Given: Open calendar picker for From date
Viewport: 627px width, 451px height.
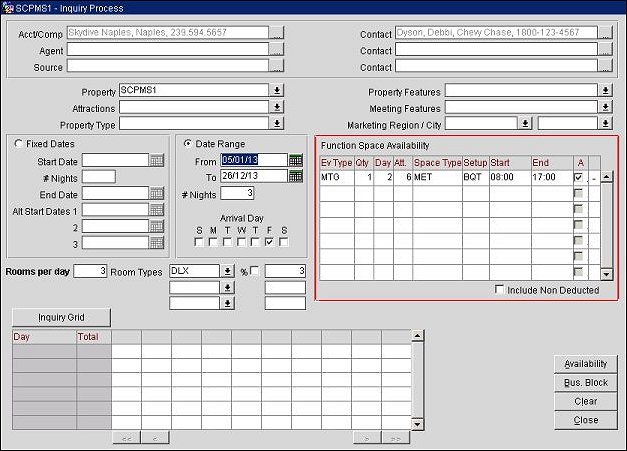Looking at the screenshot, I should pos(295,159).
